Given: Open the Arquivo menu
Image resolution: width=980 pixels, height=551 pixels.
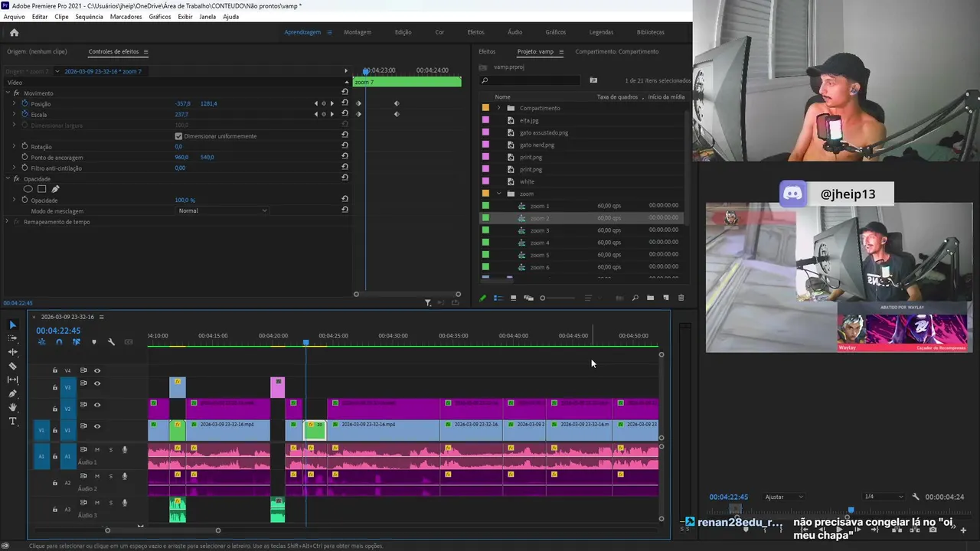Looking at the screenshot, I should (x=15, y=16).
